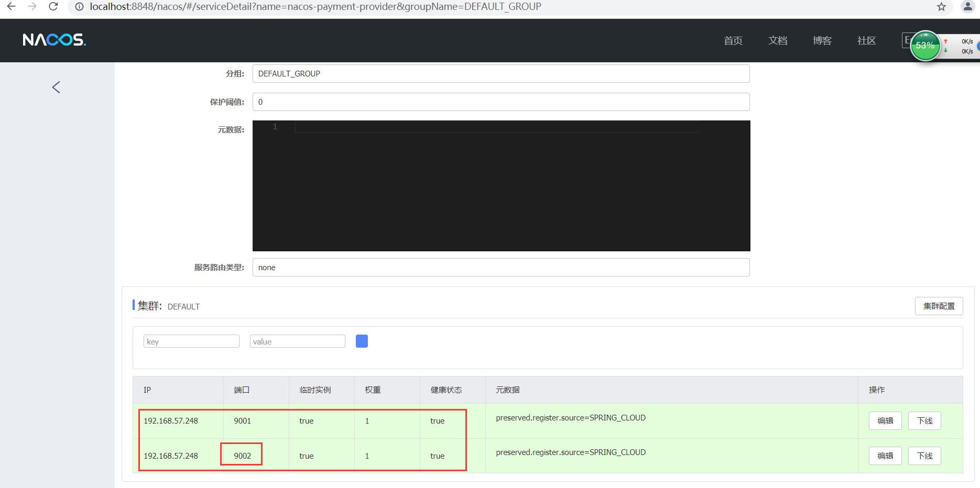Click 编辑 for the port 9001 instance
The width and height of the screenshot is (980, 488).
(x=885, y=421)
